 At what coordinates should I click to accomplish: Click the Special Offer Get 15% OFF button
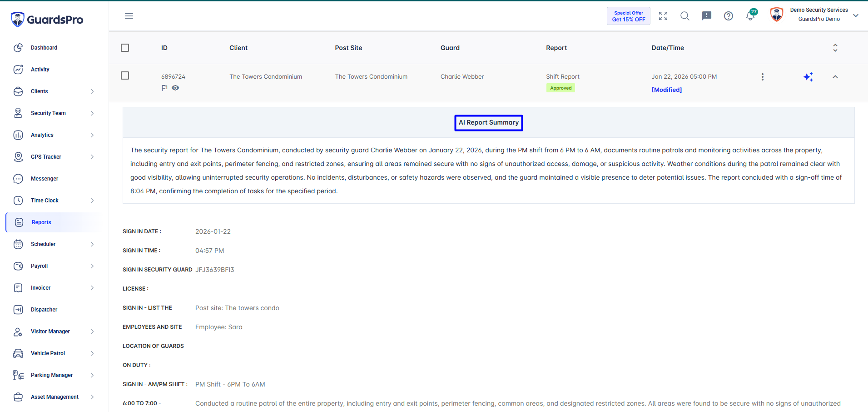(629, 16)
